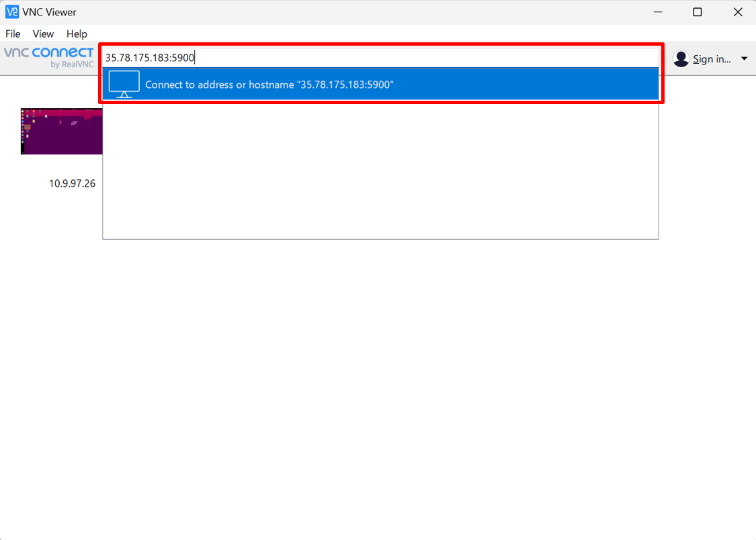Click the VNC Viewer title bar app icon
Image resolution: width=756 pixels, height=540 pixels.
click(12, 12)
